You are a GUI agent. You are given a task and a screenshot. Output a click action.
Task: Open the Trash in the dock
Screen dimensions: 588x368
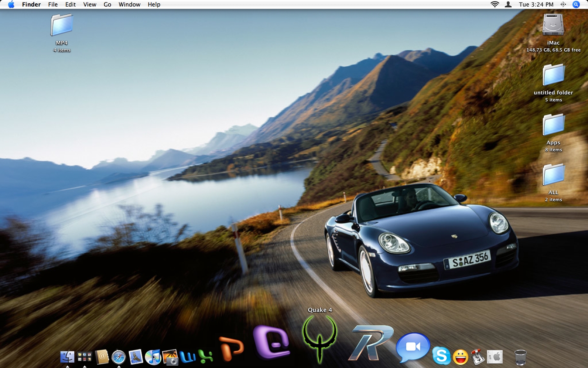[x=520, y=357]
